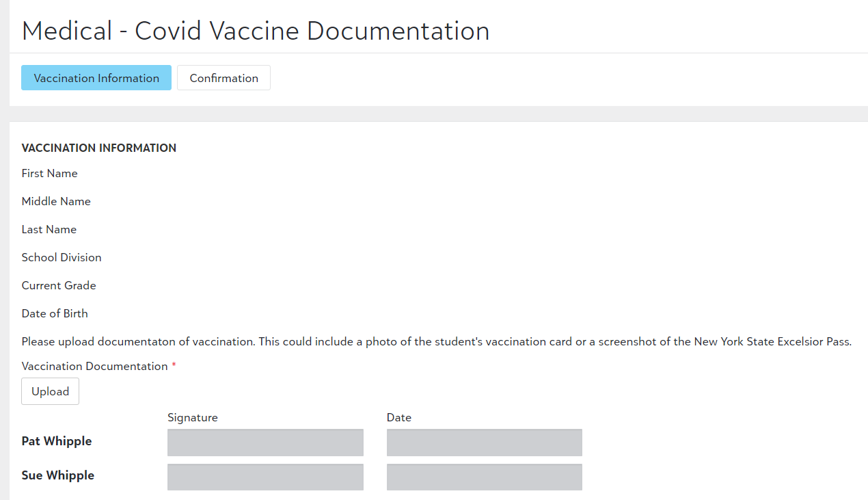Image resolution: width=868 pixels, height=500 pixels.
Task: Click the Signature column header
Action: click(x=193, y=417)
